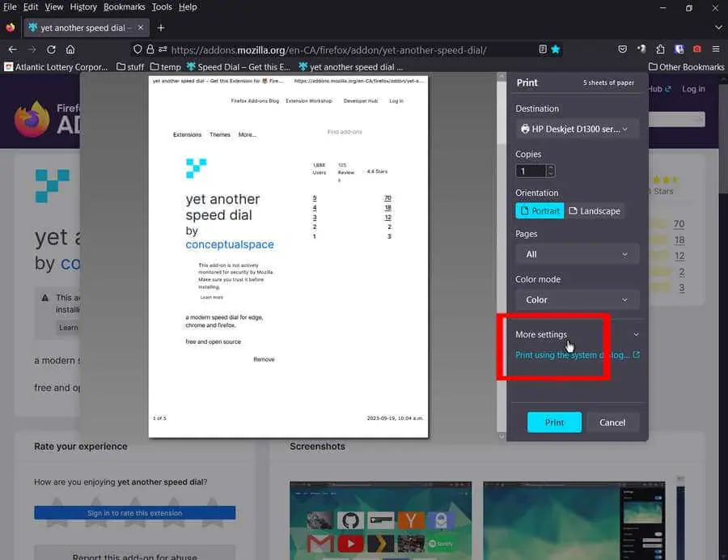The height and width of the screenshot is (560, 728).
Task: Click the site permissions icon in address bar
Action: click(x=163, y=49)
